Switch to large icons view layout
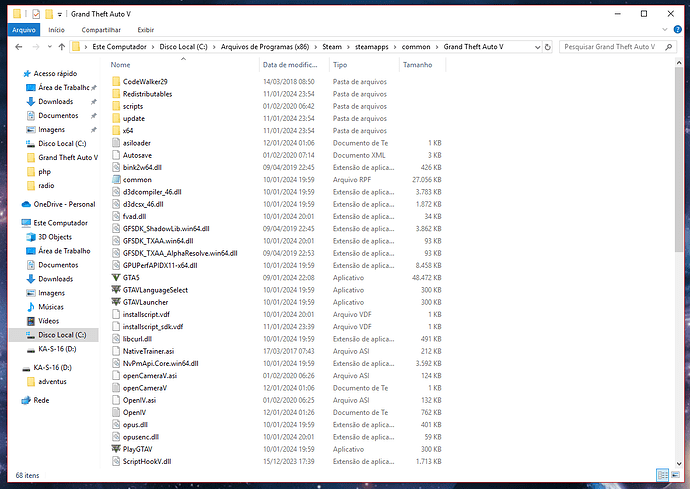The width and height of the screenshot is (690, 489). pos(674,475)
